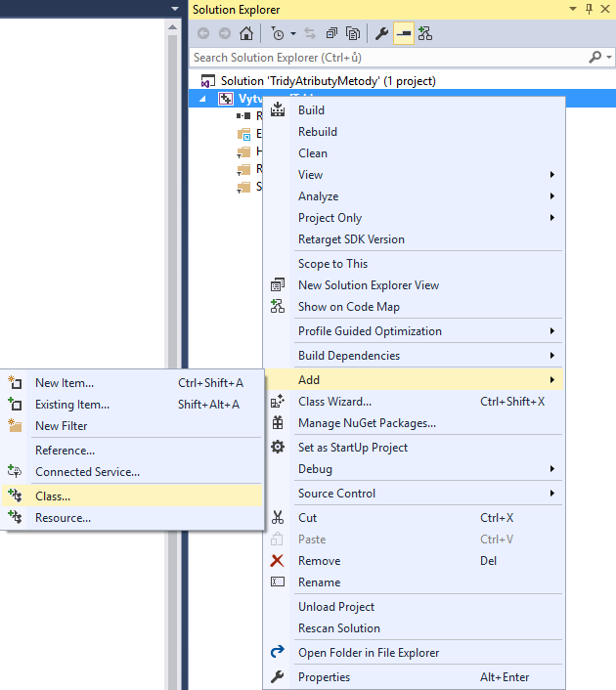Expand the Analyze submenu
This screenshot has width=616, height=690.
coord(414,196)
